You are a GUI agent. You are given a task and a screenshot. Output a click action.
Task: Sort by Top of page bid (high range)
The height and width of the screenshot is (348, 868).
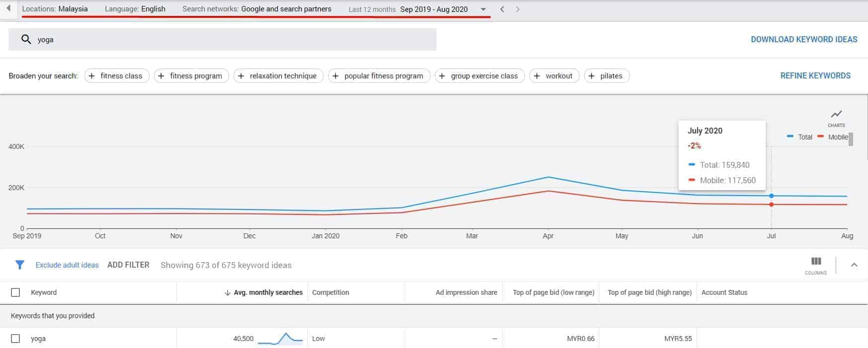[x=649, y=292]
